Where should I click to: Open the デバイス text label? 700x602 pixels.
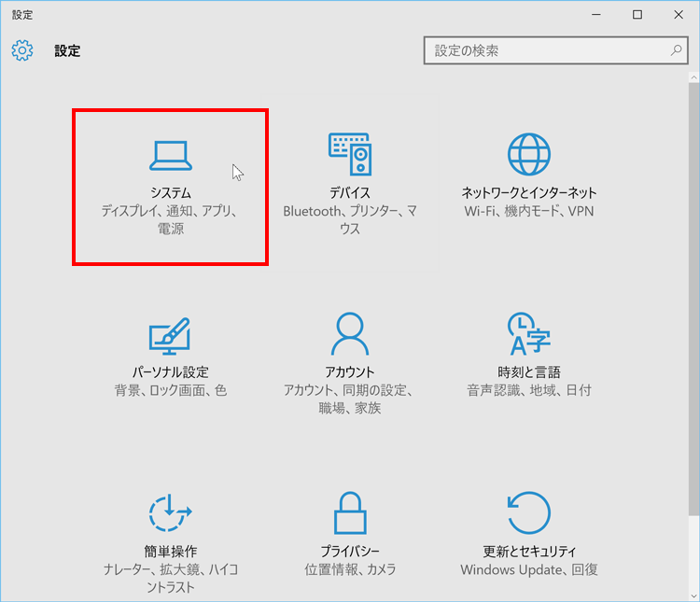(349, 192)
